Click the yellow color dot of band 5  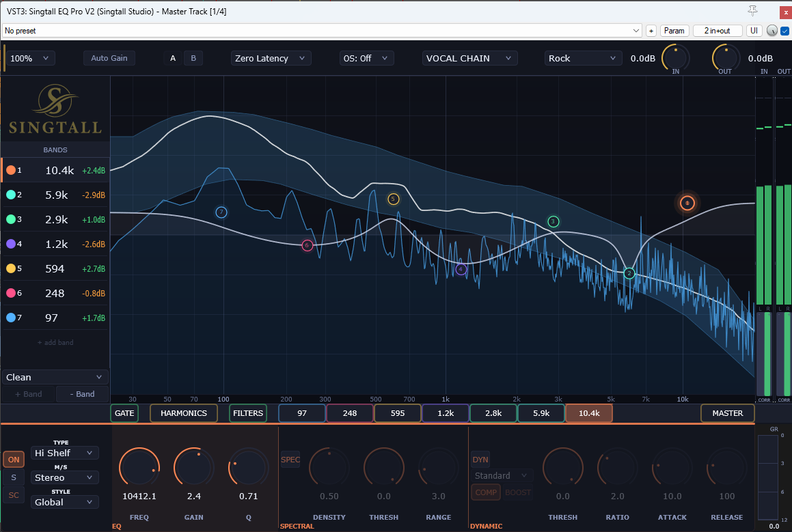[x=11, y=268]
